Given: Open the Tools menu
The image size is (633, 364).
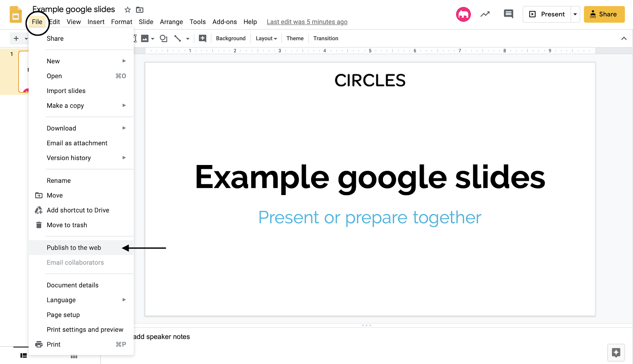Looking at the screenshot, I should [198, 22].
